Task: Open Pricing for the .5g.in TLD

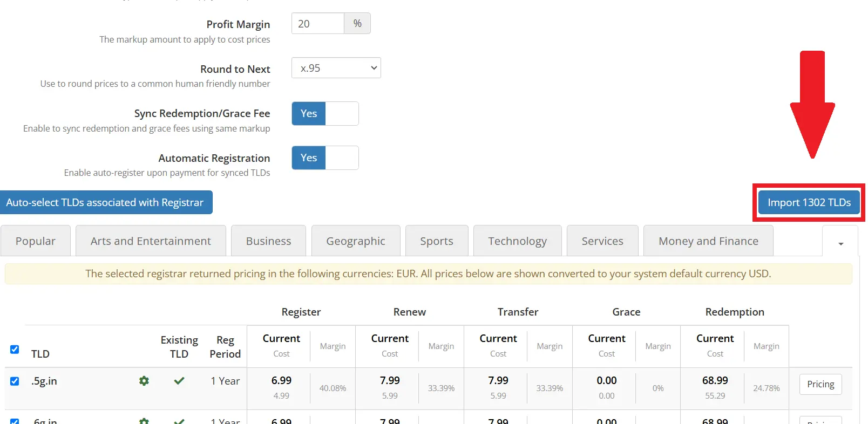Action: tap(820, 384)
